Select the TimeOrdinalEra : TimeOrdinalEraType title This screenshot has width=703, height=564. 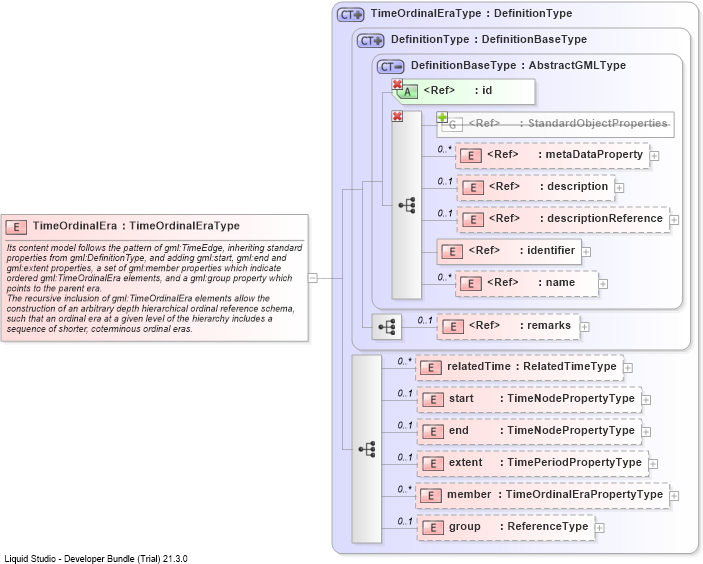pos(136,226)
